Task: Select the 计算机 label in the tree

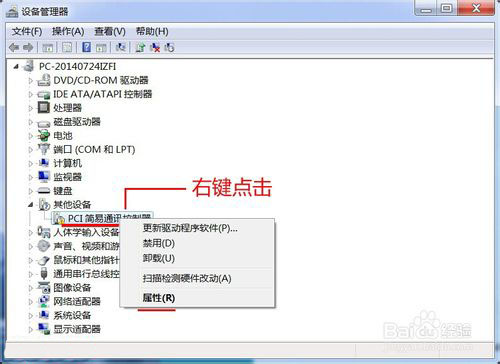Action: click(67, 163)
